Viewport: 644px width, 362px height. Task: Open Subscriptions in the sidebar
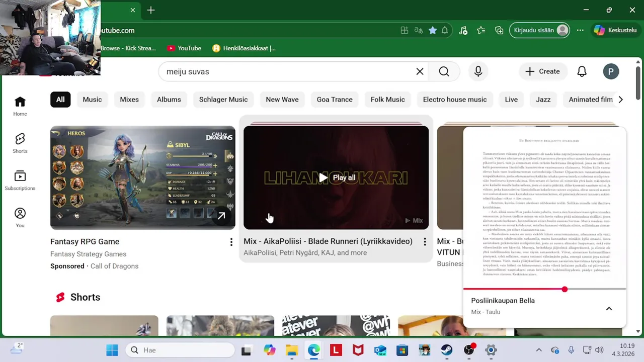(x=20, y=180)
